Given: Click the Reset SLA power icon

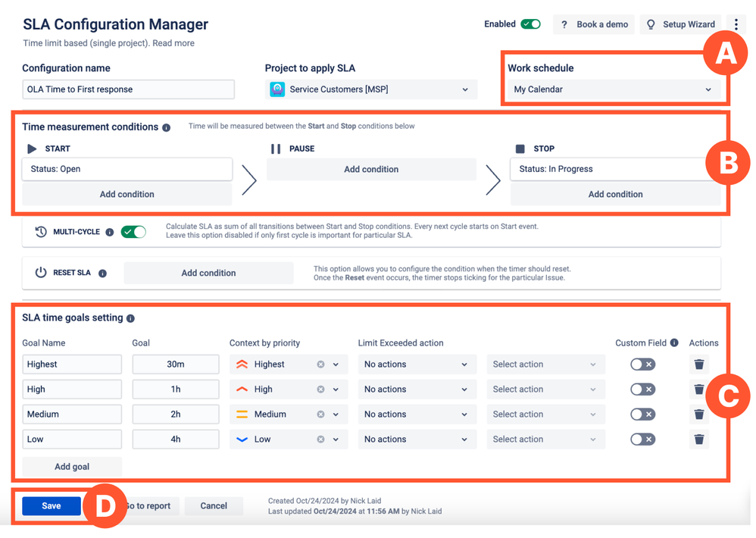Looking at the screenshot, I should click(x=41, y=272).
